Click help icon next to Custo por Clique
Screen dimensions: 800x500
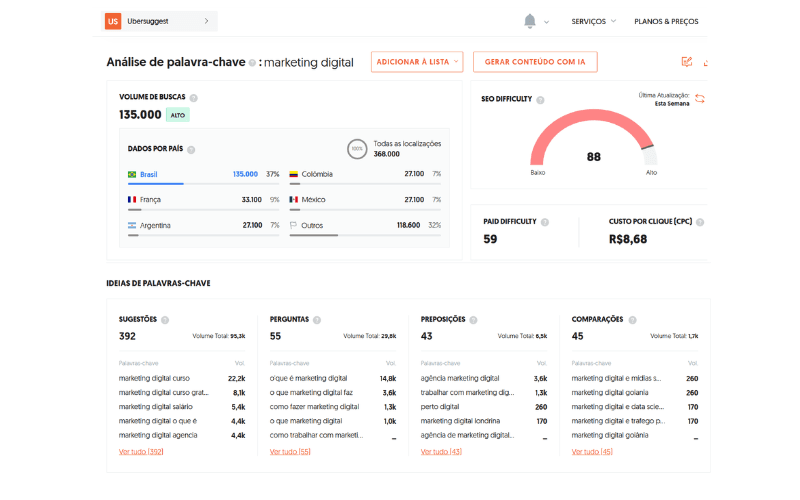(x=700, y=222)
